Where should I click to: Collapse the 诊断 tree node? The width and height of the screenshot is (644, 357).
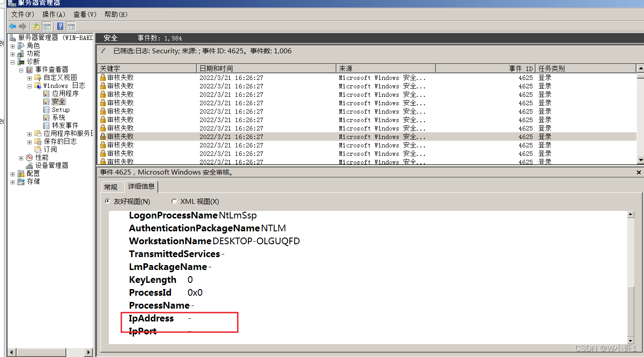point(12,62)
